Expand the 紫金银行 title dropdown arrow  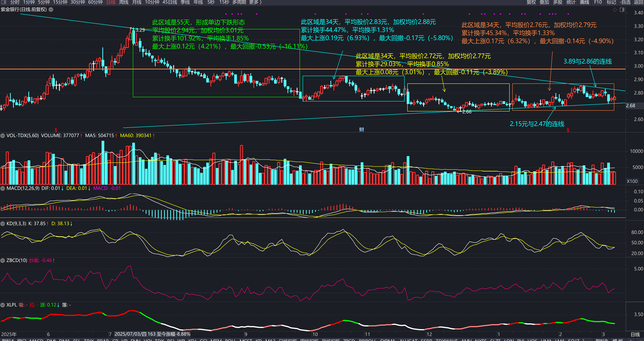click(x=51, y=10)
